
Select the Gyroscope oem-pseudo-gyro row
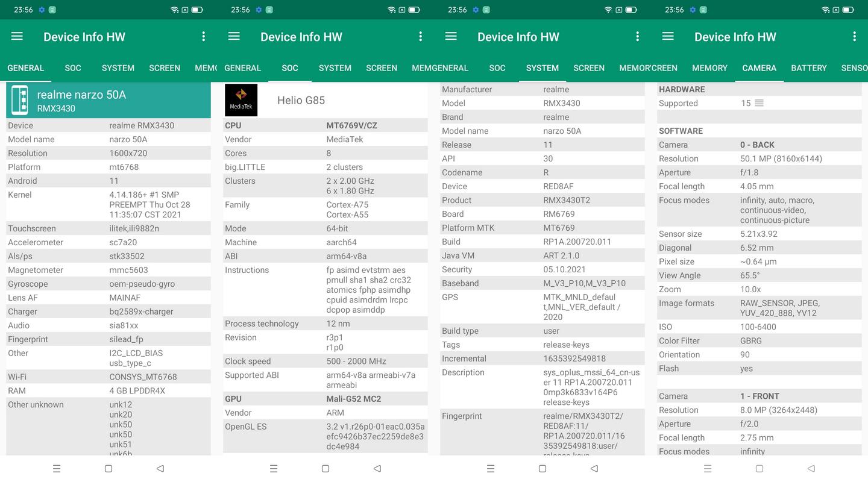coord(108,284)
